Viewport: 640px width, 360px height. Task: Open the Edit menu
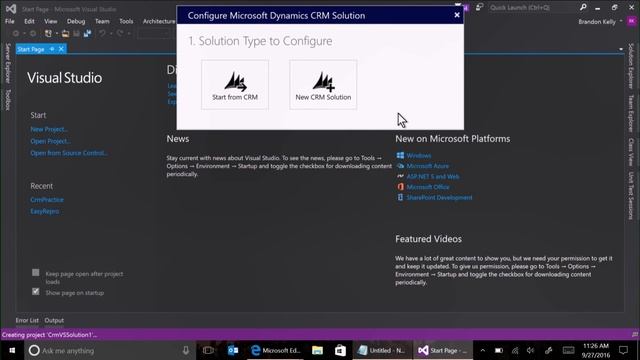(29, 21)
